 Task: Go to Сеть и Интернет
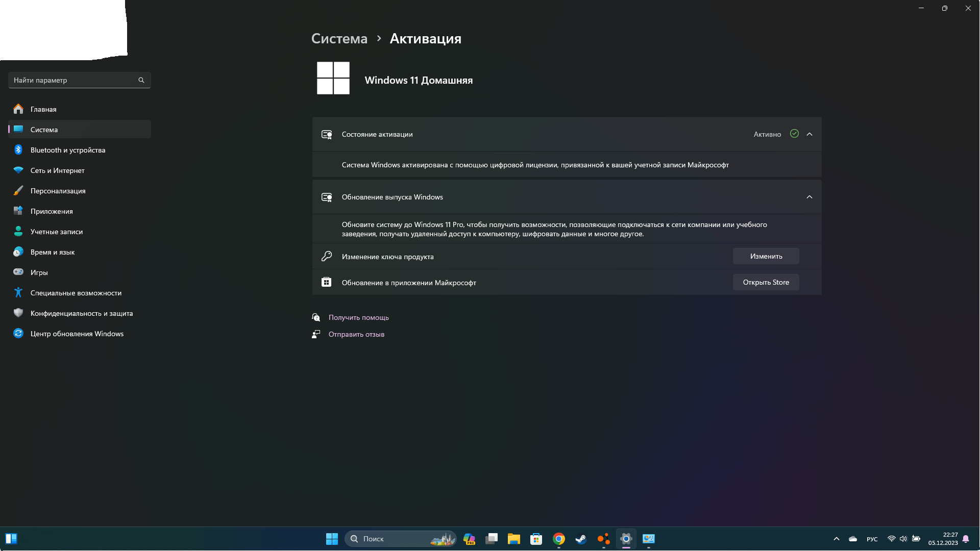click(79, 170)
